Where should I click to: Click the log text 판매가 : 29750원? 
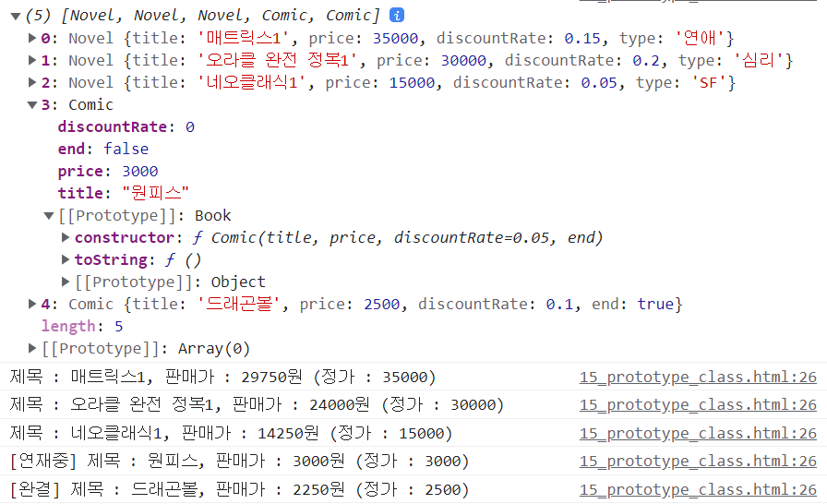(234, 377)
